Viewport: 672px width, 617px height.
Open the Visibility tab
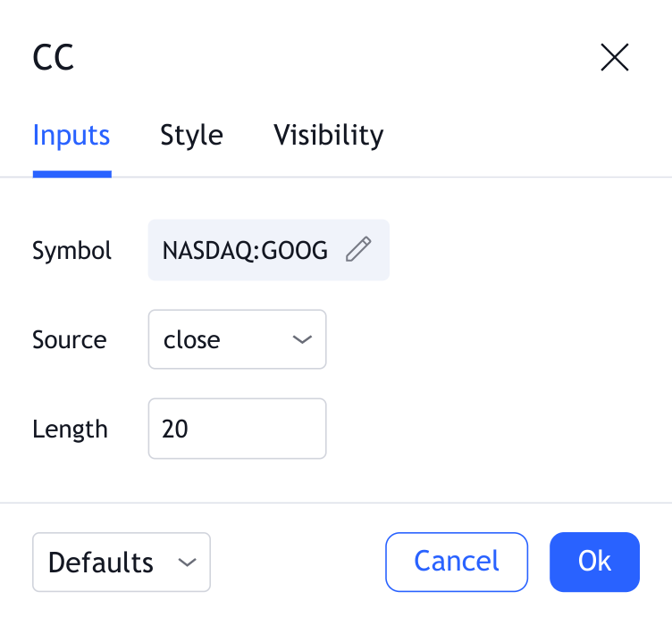328,136
